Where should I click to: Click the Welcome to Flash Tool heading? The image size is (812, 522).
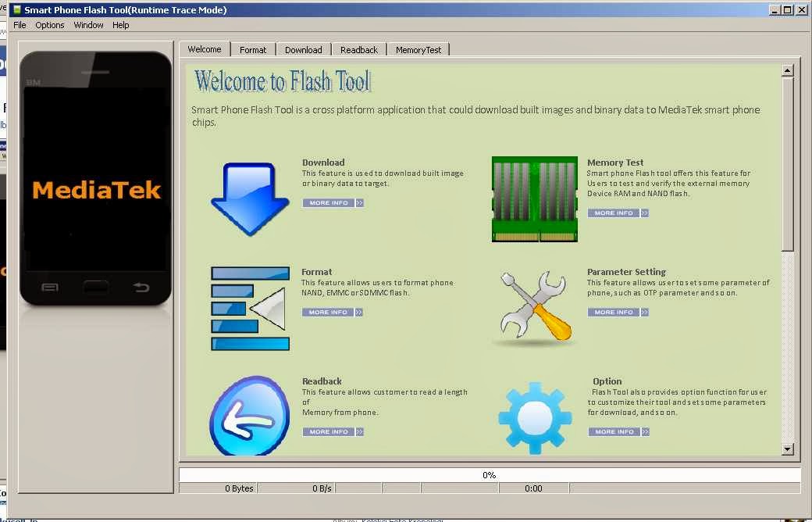tap(282, 80)
